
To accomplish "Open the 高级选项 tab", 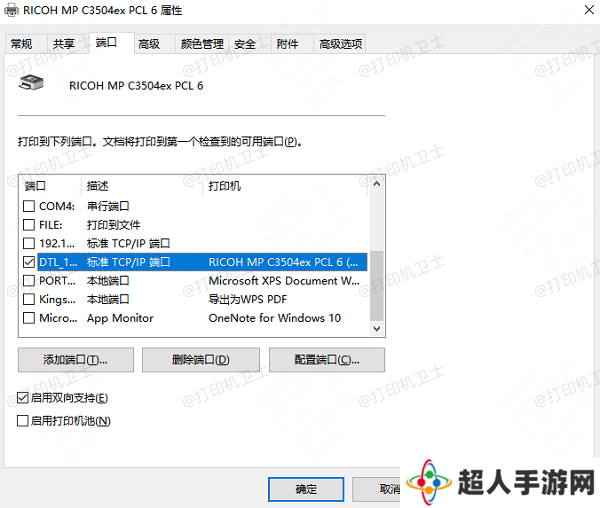I will [341, 44].
